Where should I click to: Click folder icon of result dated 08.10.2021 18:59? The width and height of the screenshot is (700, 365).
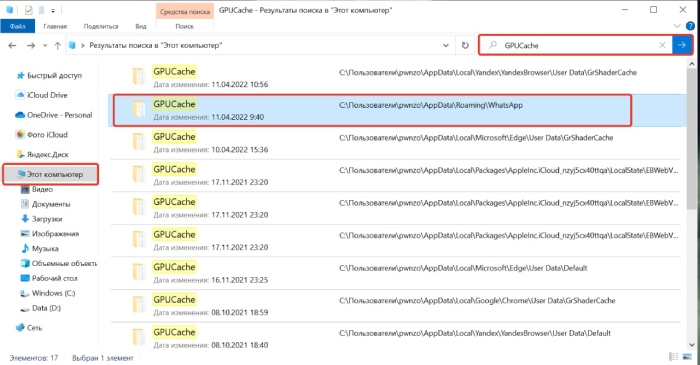139,305
